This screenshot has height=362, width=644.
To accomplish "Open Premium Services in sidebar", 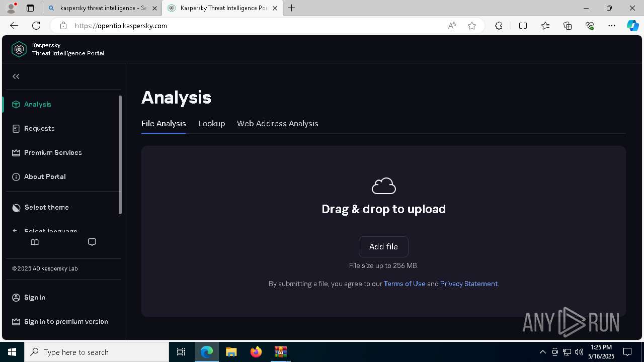I will 47,152.
